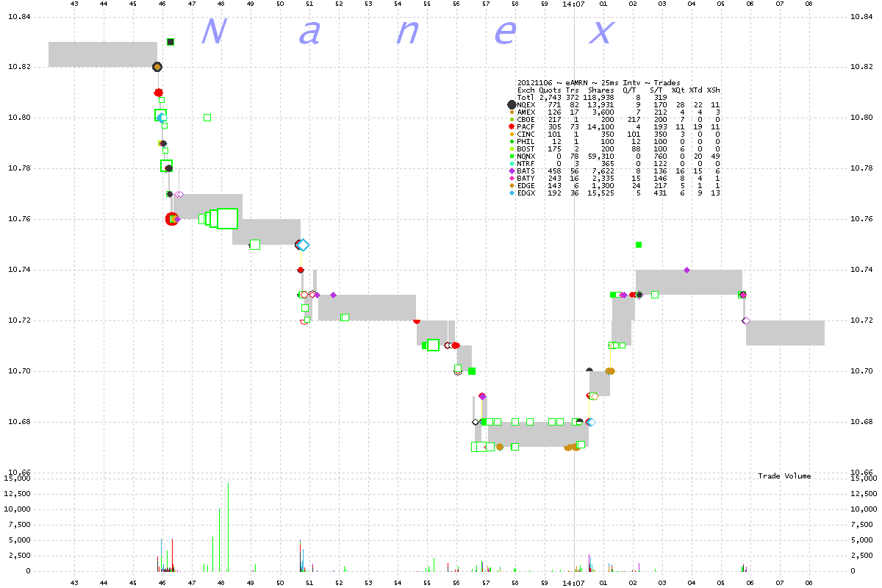
Task: Select the solid green trade square at 10.75
Action: point(639,245)
